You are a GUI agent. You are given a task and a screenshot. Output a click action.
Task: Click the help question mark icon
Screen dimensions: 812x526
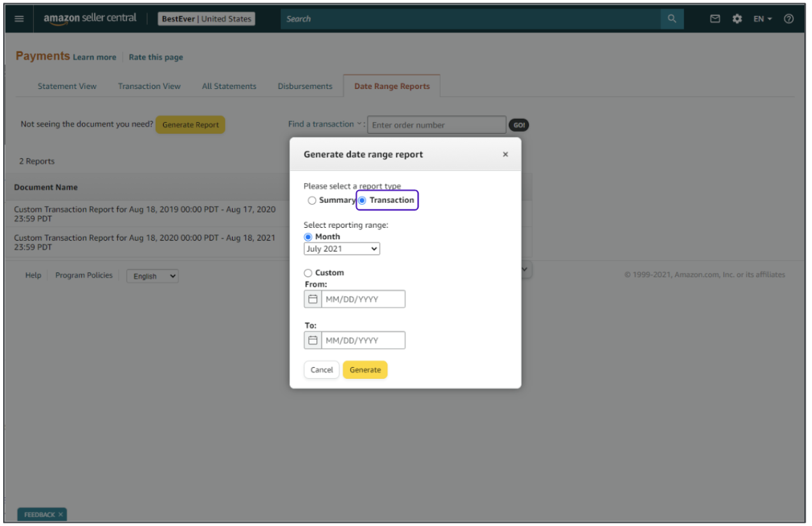point(789,19)
